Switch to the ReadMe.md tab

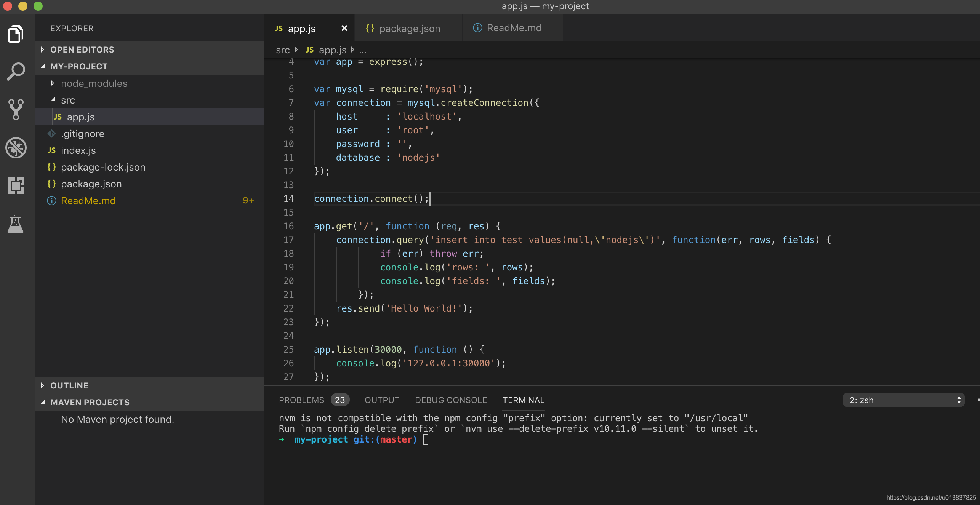[x=512, y=28]
